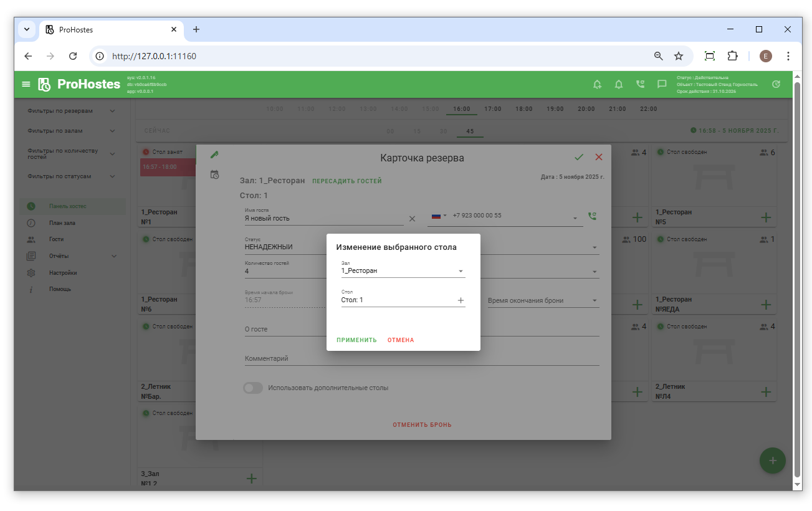812x511 pixels.
Task: Click the phone call icon beside phone number
Action: 592,216
